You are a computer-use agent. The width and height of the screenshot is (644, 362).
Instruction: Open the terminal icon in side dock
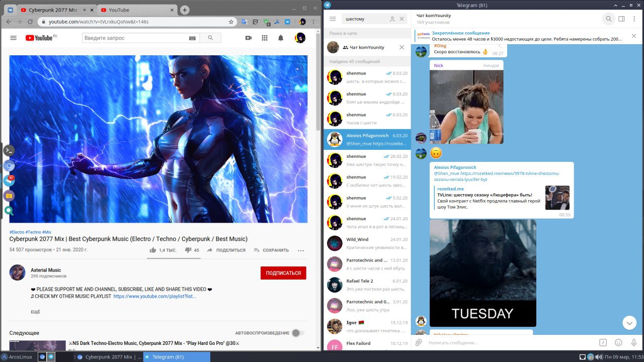point(9,150)
